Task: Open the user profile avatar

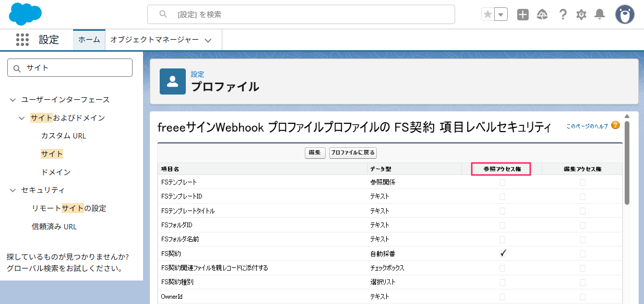Action: pyautogui.click(x=625, y=15)
